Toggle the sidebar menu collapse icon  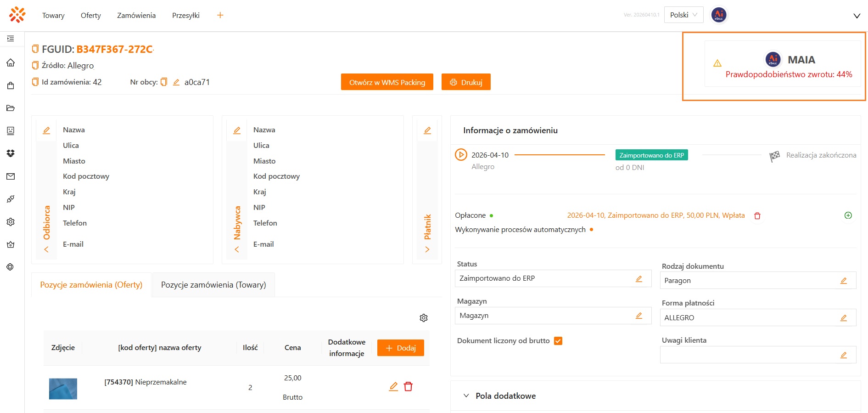11,39
